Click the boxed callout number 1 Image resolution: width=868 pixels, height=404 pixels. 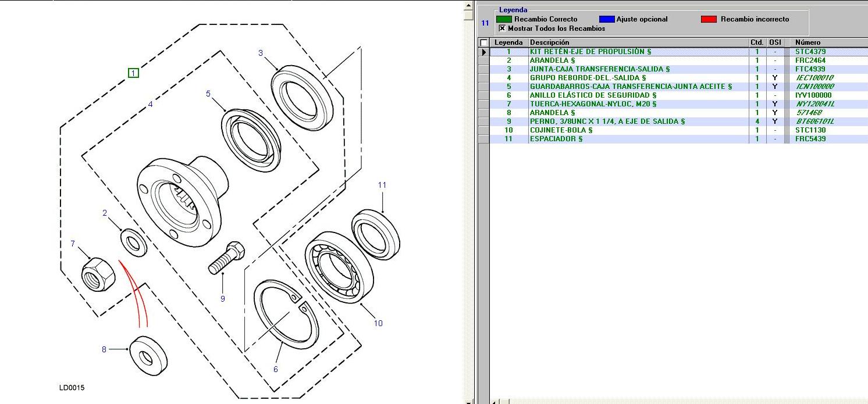pyautogui.click(x=133, y=73)
